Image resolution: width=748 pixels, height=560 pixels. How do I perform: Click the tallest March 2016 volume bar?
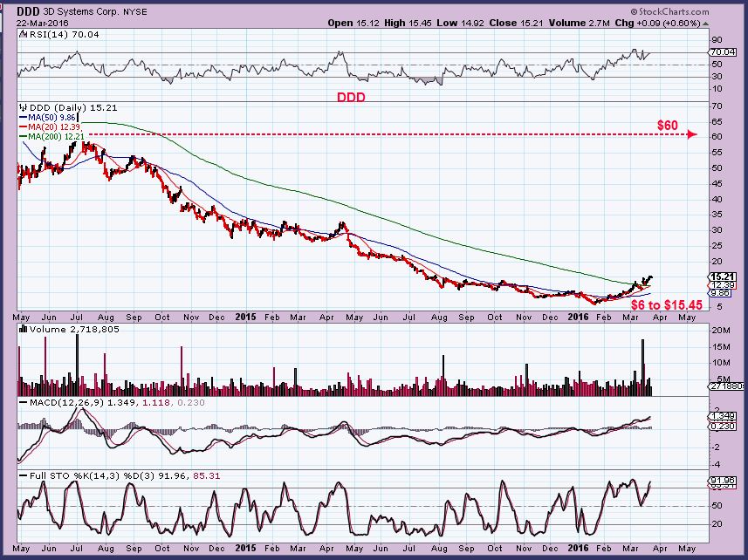pos(642,367)
